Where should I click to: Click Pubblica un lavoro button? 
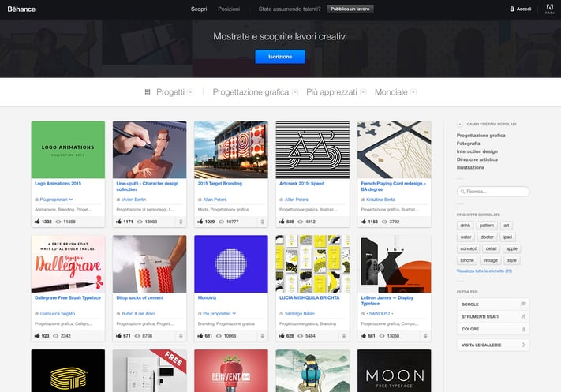pyautogui.click(x=350, y=9)
